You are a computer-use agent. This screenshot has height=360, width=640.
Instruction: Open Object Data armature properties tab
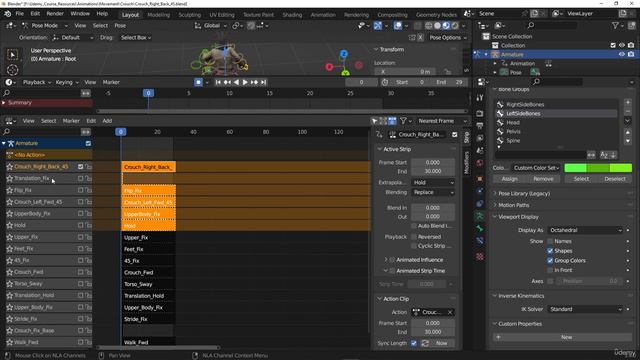(480, 216)
